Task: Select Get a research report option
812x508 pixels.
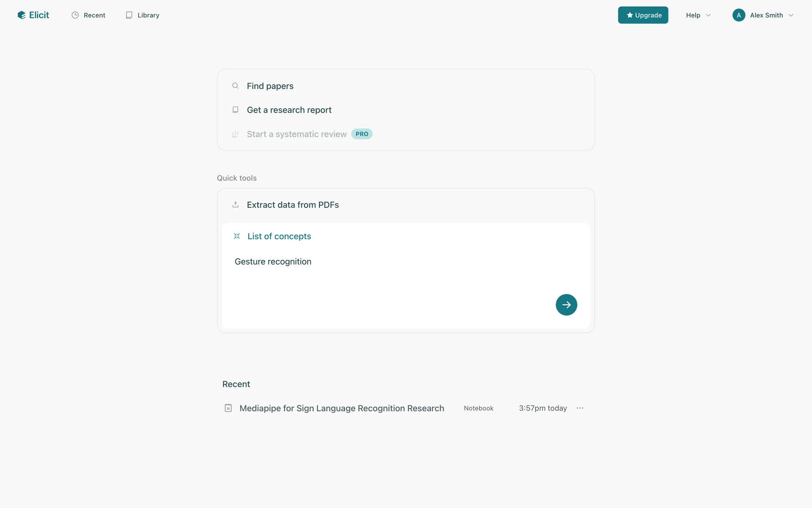Action: point(289,110)
